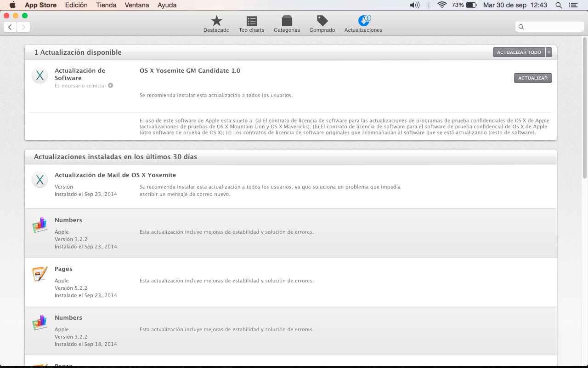588x368 pixels.
Task: Open the Comprado tag icon
Action: pos(322,21)
